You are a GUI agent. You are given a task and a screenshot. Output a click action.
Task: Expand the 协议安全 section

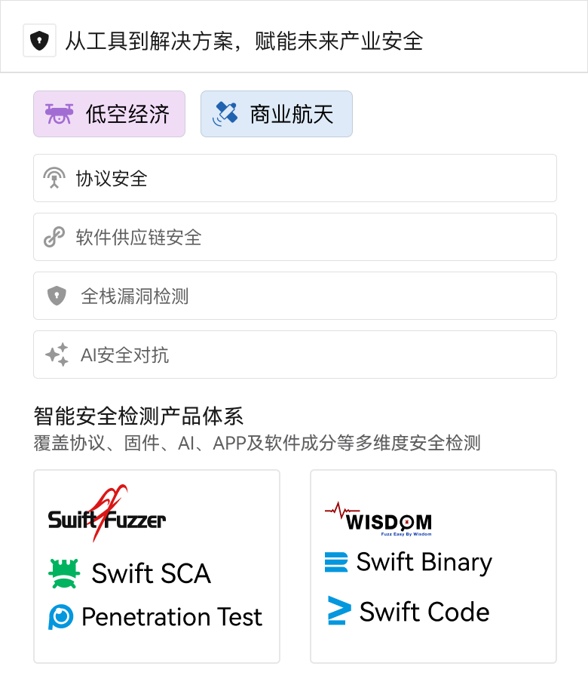(295, 178)
